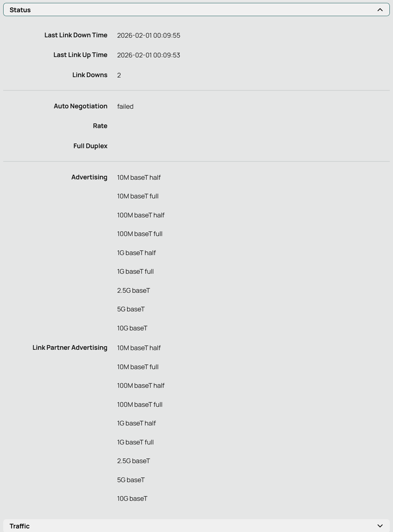Click the Traffic panel header title
This screenshot has height=532, width=393.
[20, 526]
